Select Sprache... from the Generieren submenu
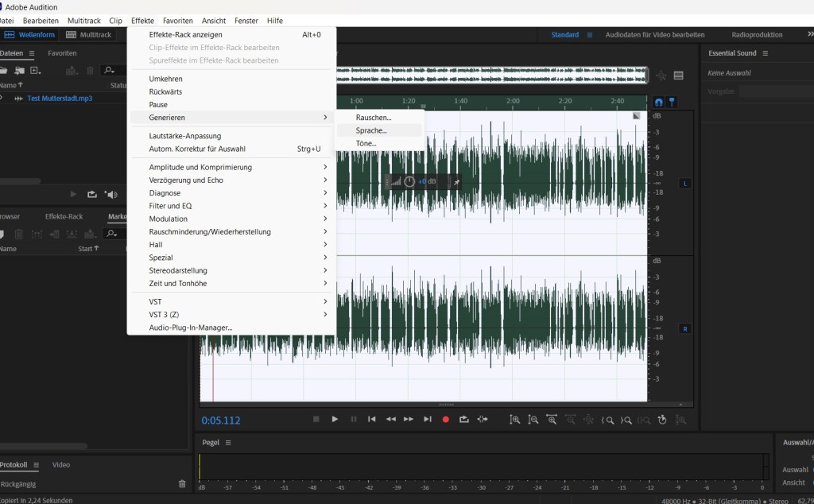The width and height of the screenshot is (814, 504). (x=371, y=130)
